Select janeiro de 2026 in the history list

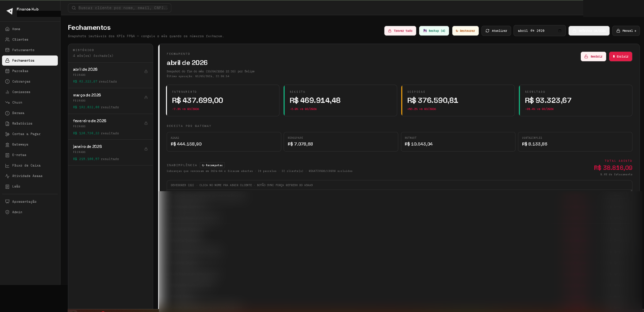coord(111,153)
